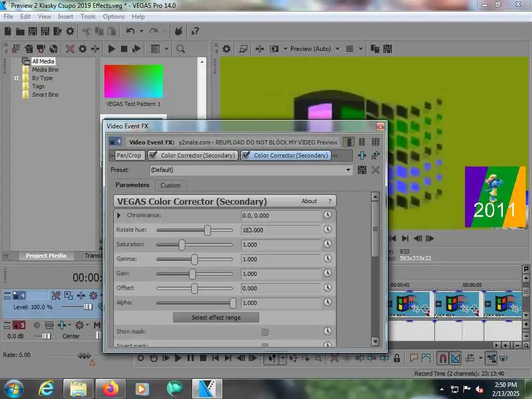
Task: Open the overlays grid dropdown arrow
Action: click(x=361, y=49)
